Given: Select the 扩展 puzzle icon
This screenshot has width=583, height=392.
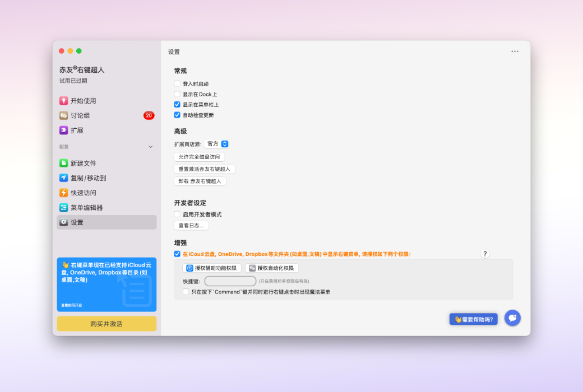Looking at the screenshot, I should tap(63, 130).
